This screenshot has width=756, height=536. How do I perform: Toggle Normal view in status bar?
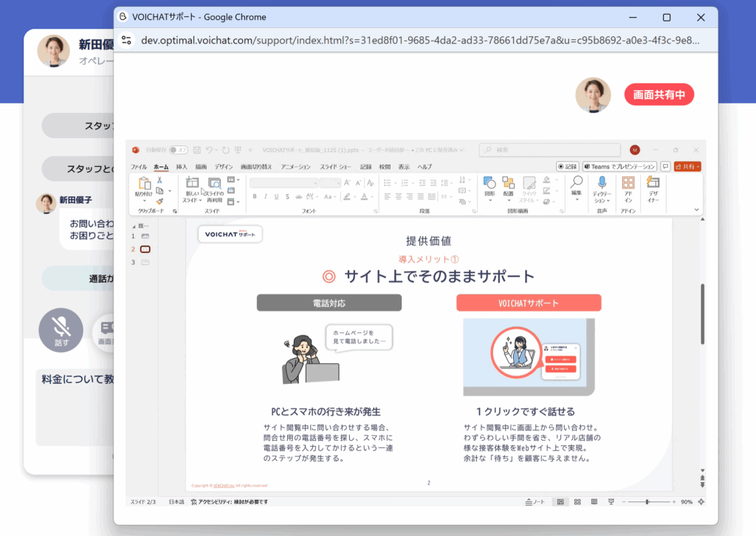pos(560,502)
